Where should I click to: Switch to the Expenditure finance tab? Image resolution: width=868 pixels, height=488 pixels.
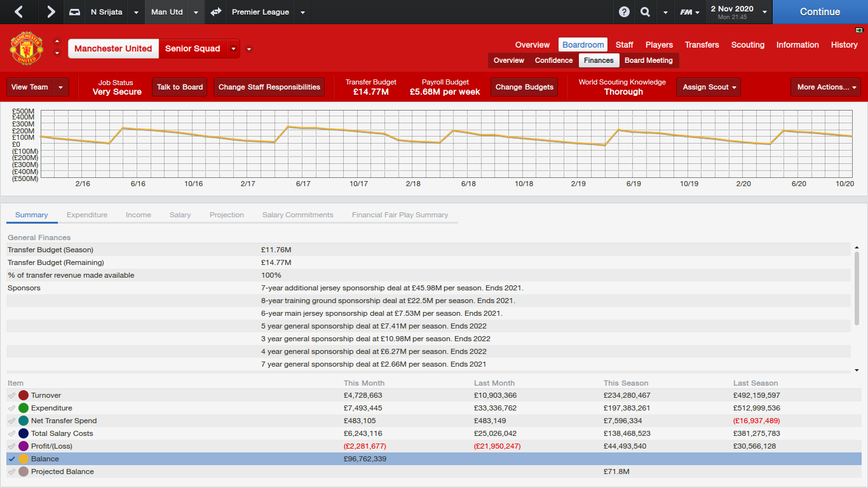87,215
